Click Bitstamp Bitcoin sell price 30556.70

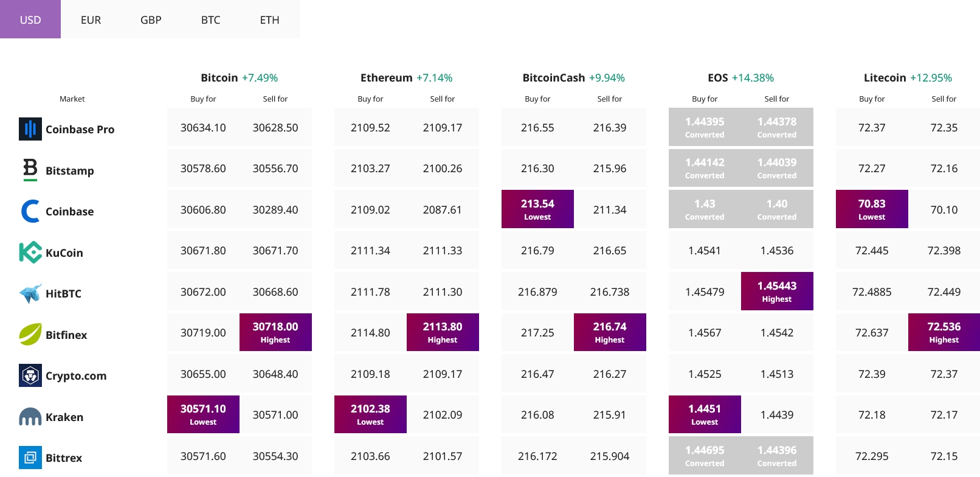tap(275, 169)
